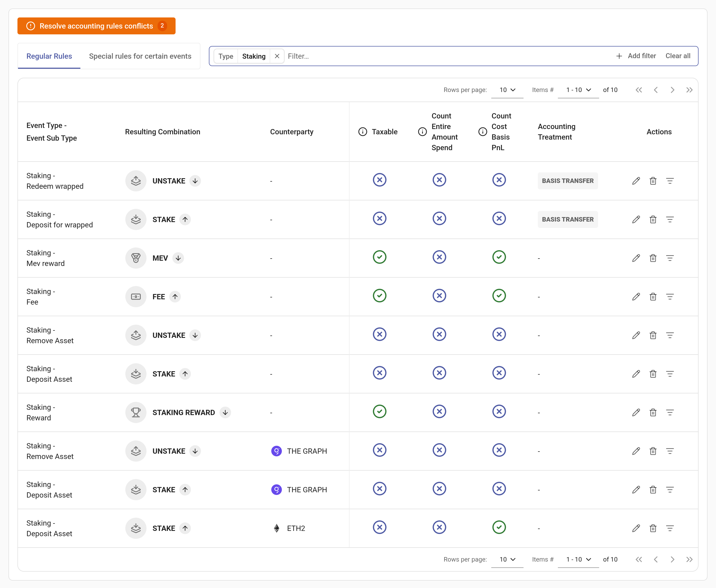Click Count Entire Amount Spend info icon

coord(422,132)
